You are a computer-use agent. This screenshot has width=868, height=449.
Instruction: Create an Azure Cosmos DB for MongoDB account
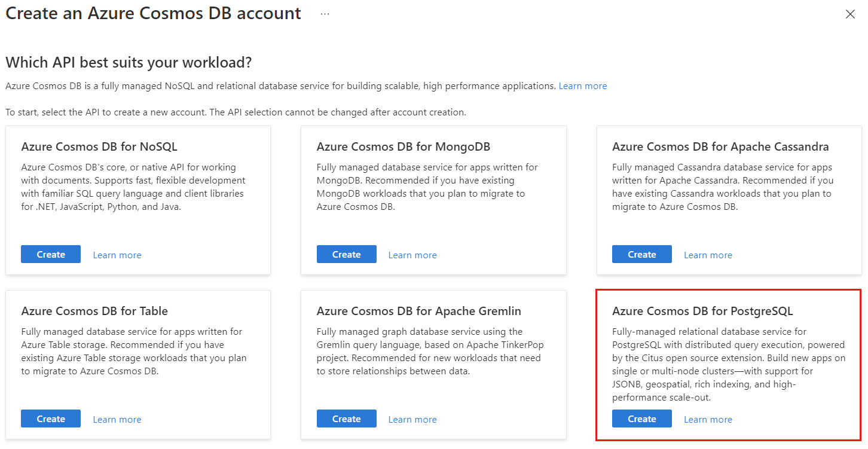[347, 254]
